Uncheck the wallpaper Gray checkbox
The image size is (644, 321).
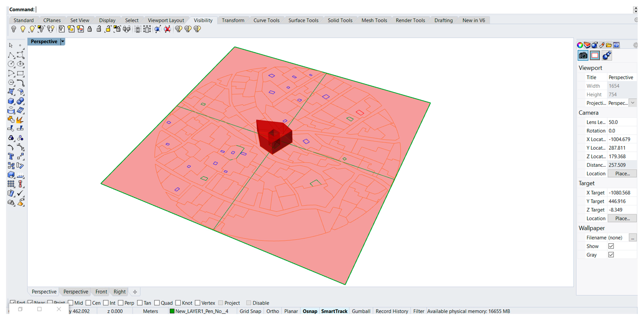pyautogui.click(x=611, y=255)
